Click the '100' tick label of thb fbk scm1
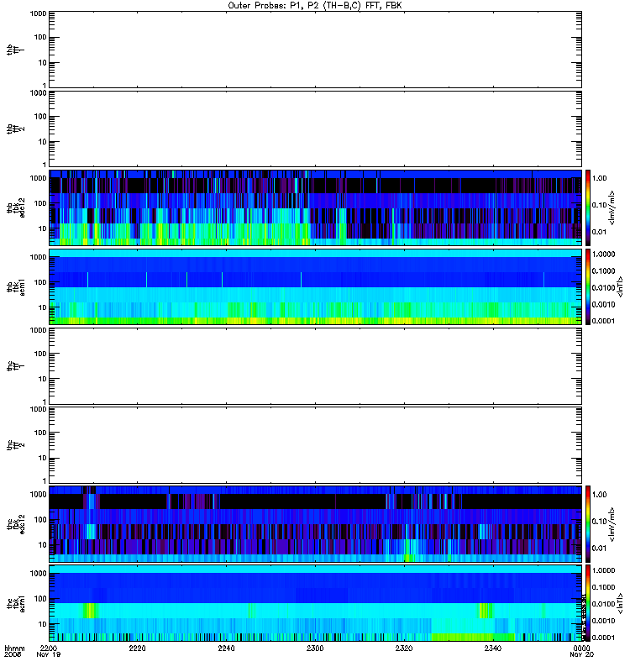Screen dimensions: 630x672 pos(40,282)
